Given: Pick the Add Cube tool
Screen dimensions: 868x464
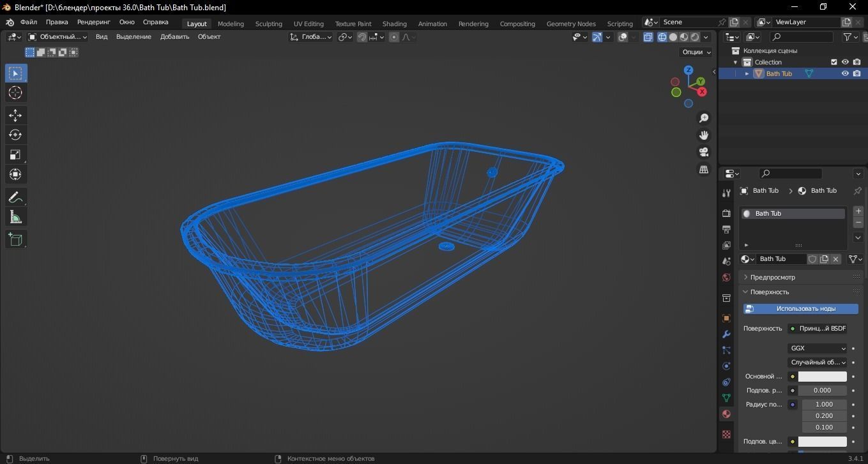Looking at the screenshot, I should pos(16,239).
